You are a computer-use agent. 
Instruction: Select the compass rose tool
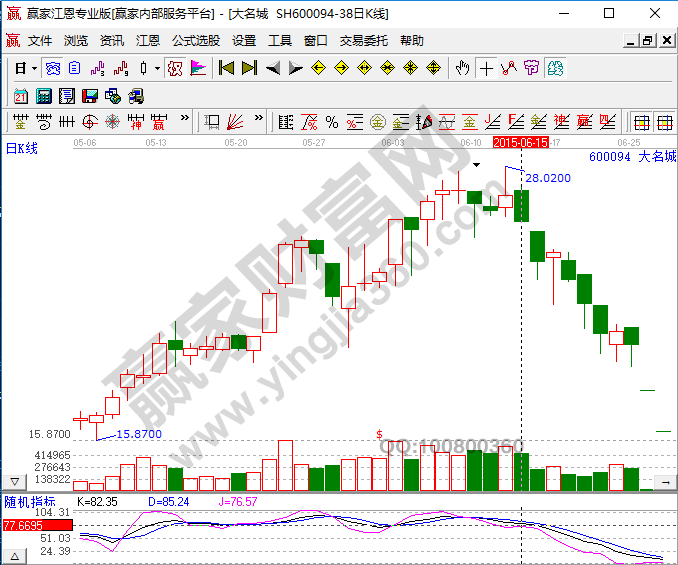pos(112,122)
